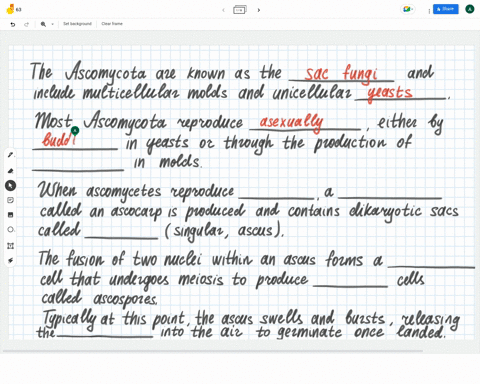
Task: Click the blue Share button
Action: click(x=446, y=9)
